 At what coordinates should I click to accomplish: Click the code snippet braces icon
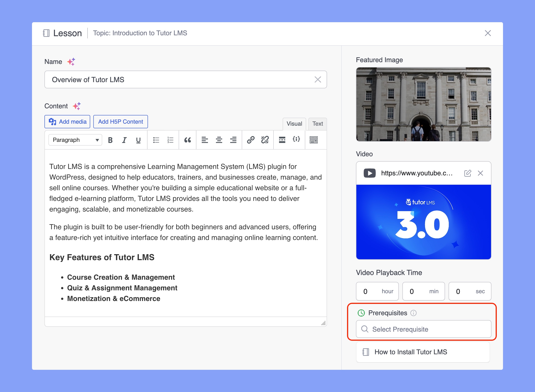[x=296, y=139]
